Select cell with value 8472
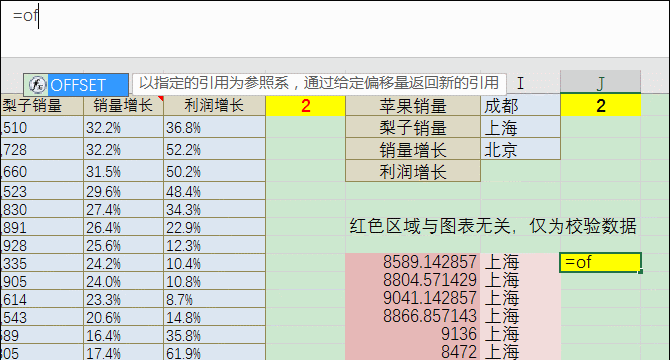670x360 pixels. point(413,351)
